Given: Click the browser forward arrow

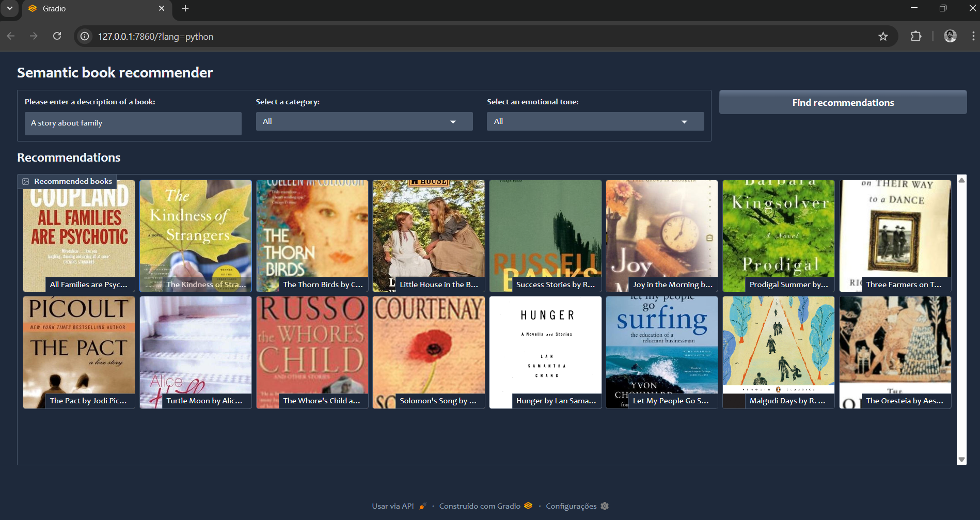Looking at the screenshot, I should point(34,36).
